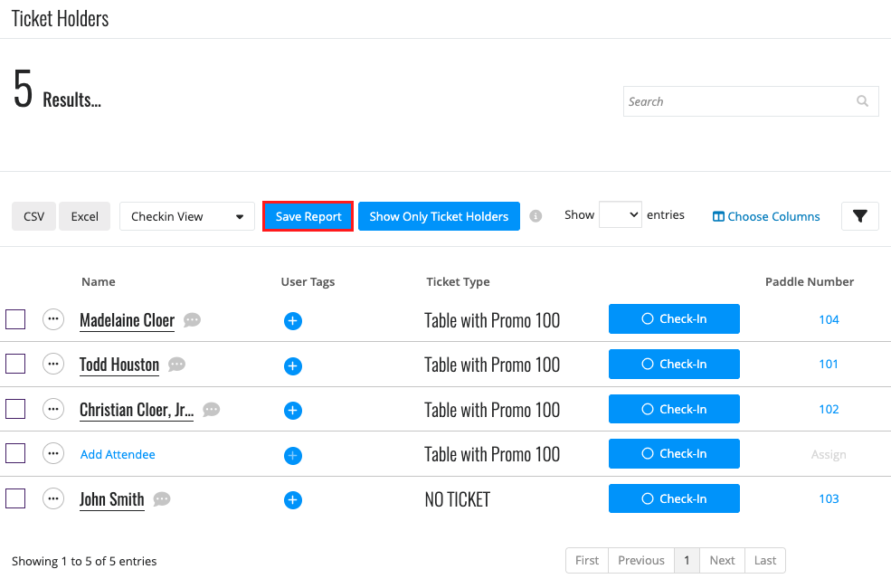The width and height of the screenshot is (891, 588).
Task: Select page 1 in pagination
Action: click(687, 560)
